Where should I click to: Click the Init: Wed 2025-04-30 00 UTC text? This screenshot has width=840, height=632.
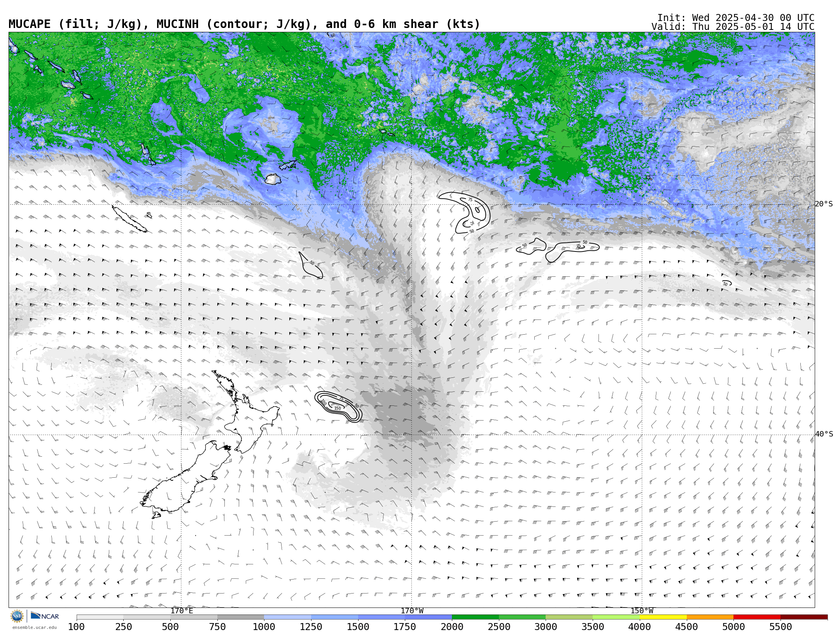point(736,18)
